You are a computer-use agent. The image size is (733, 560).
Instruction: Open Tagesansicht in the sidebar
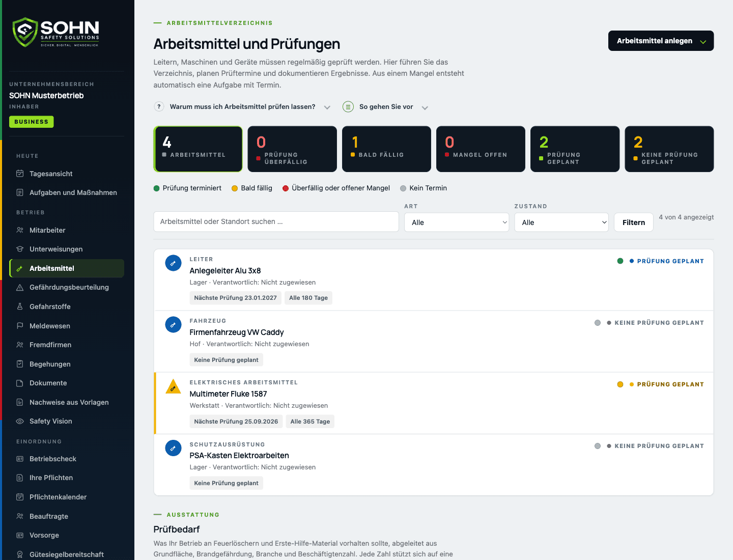pos(67,174)
